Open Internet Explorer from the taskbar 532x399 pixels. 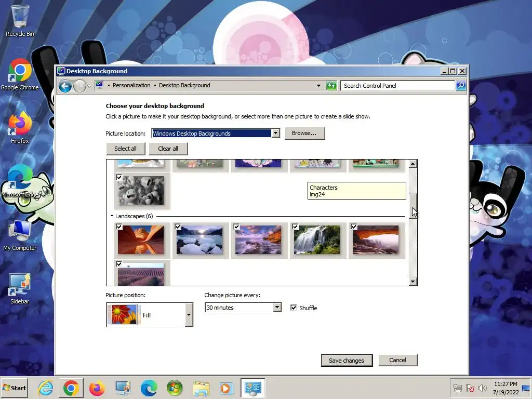point(46,388)
